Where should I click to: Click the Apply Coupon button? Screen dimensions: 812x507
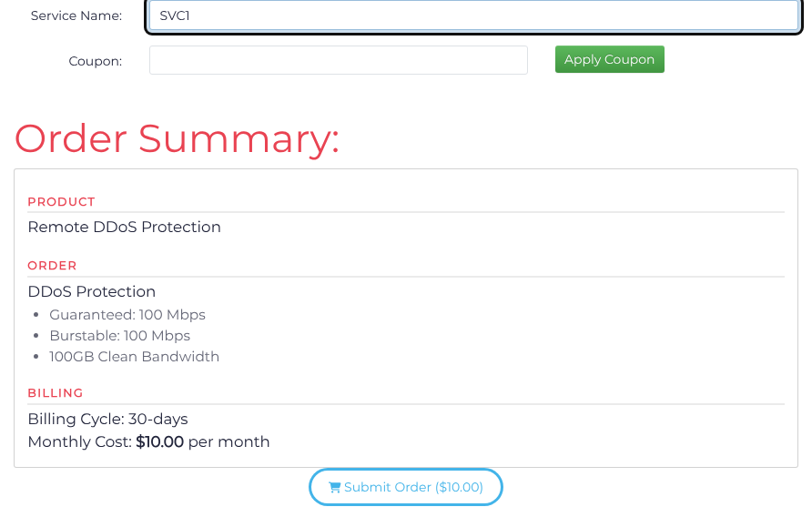[x=610, y=59]
